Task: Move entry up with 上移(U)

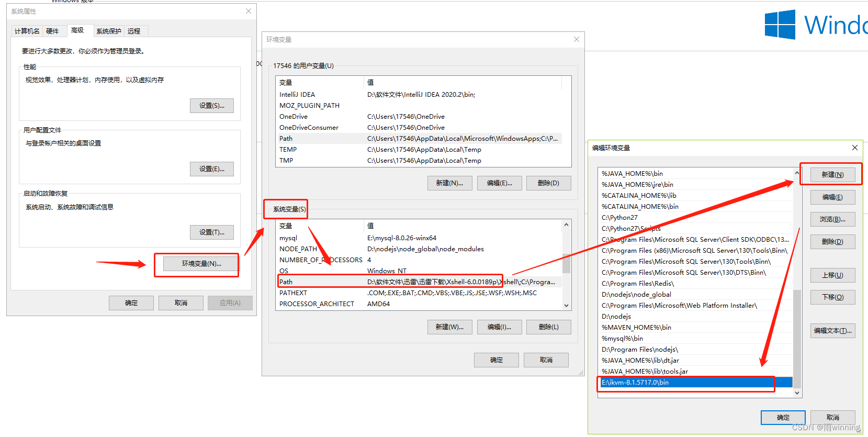Action: coord(832,275)
